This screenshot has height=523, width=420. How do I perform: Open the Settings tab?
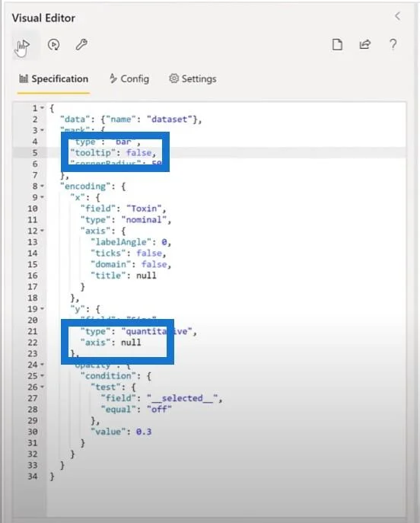pos(192,79)
